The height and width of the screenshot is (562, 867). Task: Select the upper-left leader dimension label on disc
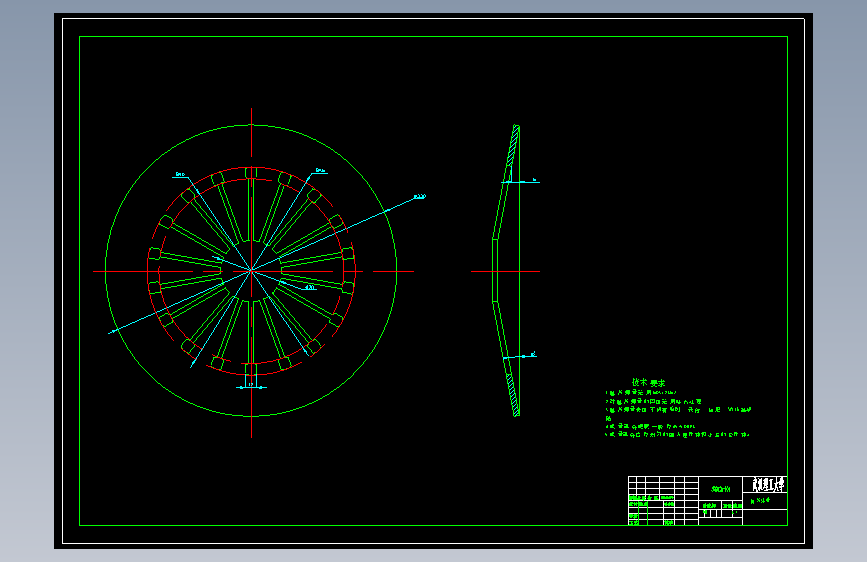180,174
